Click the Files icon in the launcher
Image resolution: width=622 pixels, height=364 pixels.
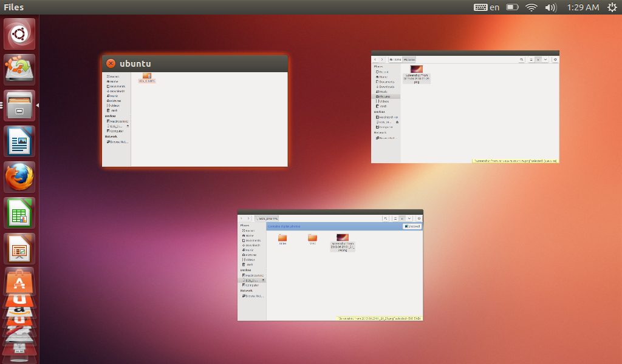click(20, 106)
